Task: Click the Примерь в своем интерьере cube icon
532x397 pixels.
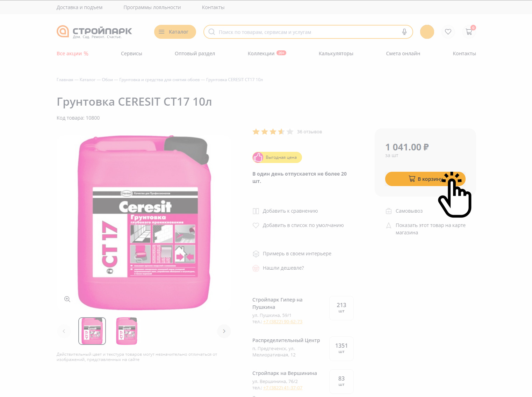Action: [x=256, y=254]
